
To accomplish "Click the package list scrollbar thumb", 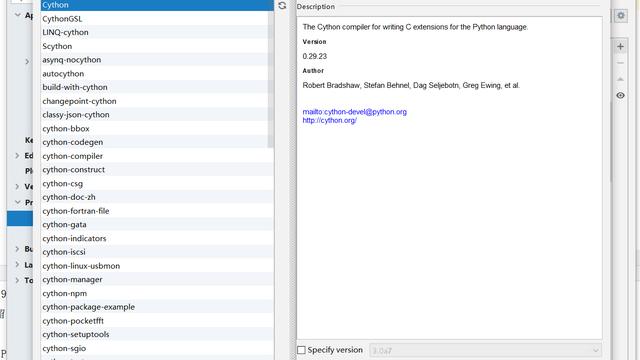I will pos(270,79).
